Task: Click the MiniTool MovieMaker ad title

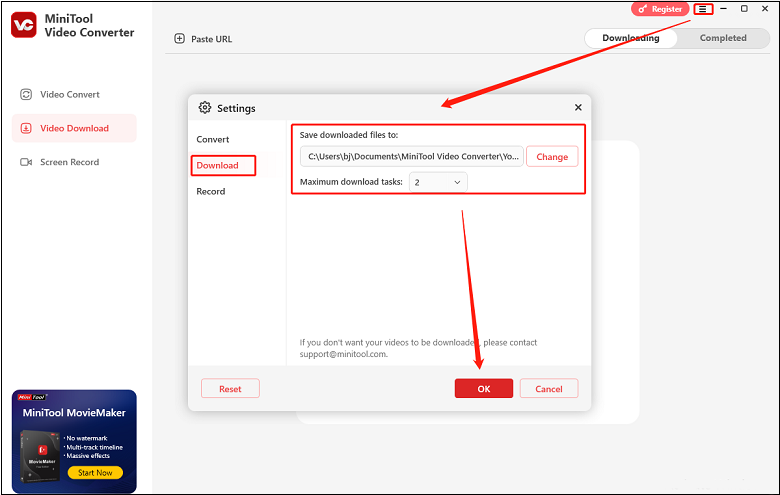Action: click(74, 412)
